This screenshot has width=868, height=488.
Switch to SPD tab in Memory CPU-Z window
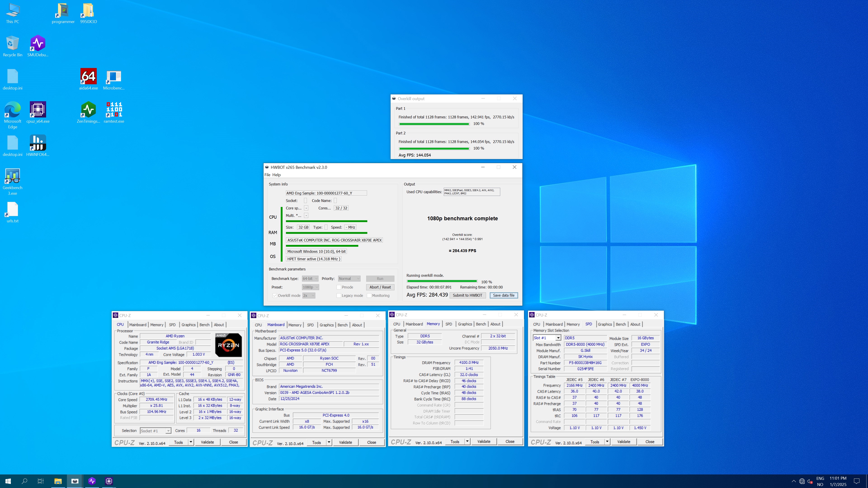448,324
